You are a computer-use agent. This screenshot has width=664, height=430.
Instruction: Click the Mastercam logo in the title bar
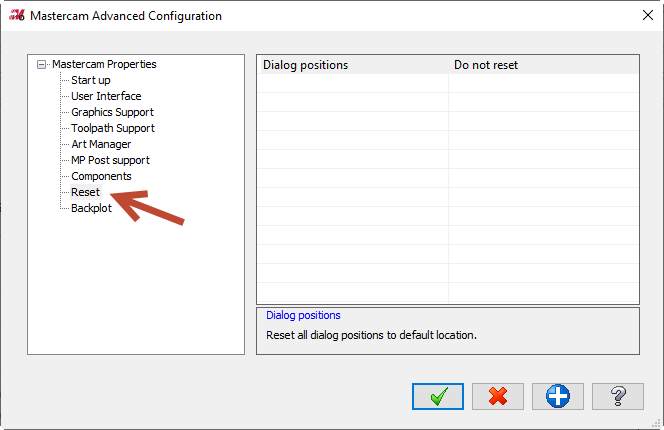[17, 16]
